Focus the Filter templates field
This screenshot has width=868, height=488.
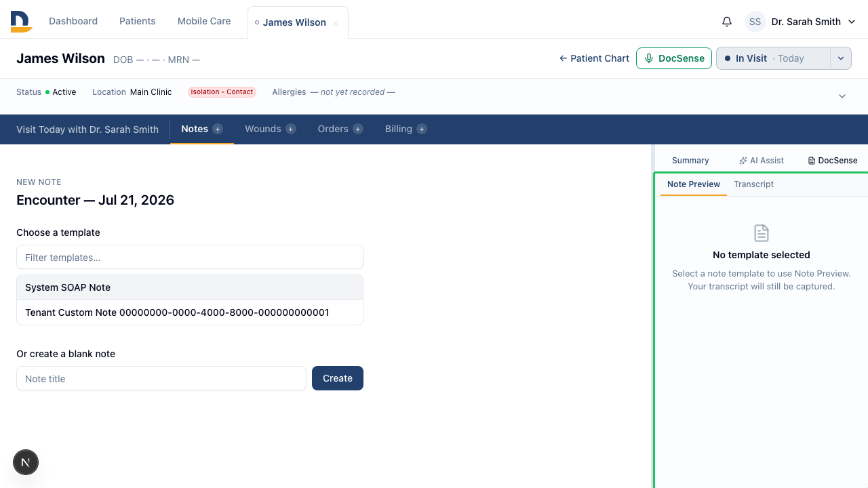190,258
